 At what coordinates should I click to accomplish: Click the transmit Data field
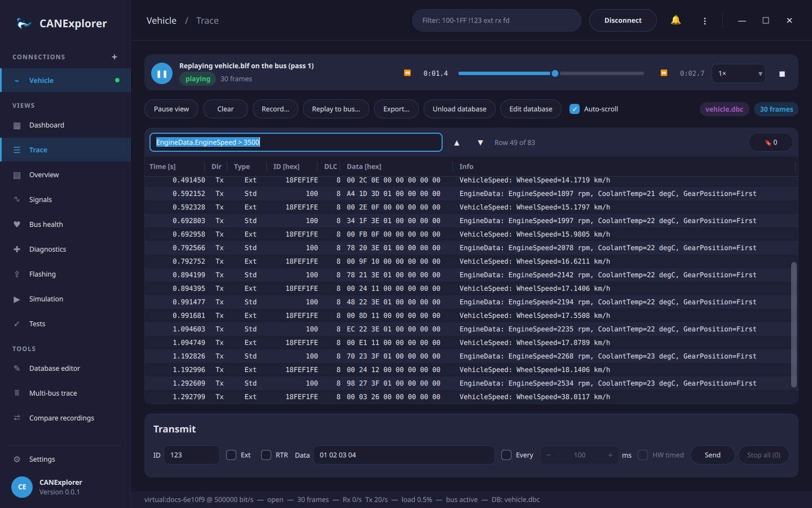pyautogui.click(x=404, y=455)
